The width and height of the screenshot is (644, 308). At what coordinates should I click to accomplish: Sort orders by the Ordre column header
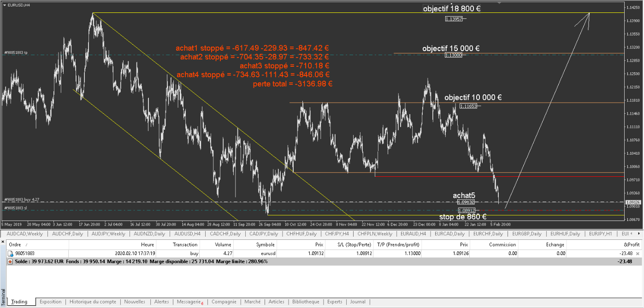(37, 245)
